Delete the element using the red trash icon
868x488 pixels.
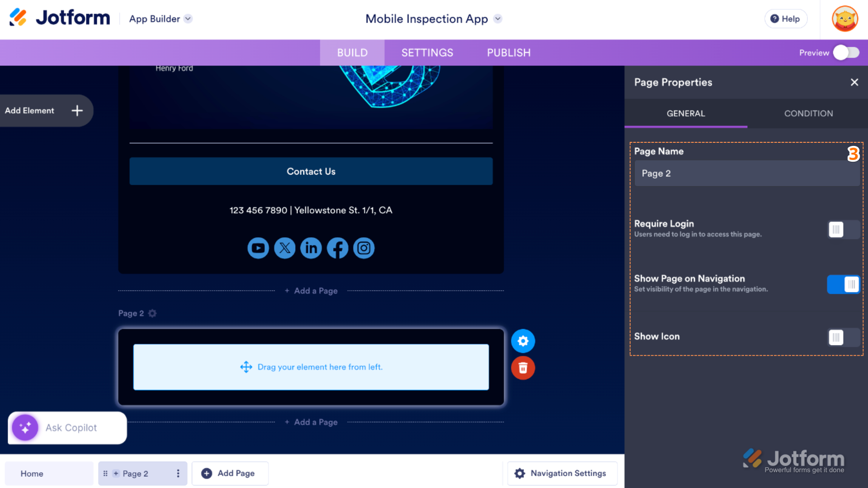coord(523,368)
